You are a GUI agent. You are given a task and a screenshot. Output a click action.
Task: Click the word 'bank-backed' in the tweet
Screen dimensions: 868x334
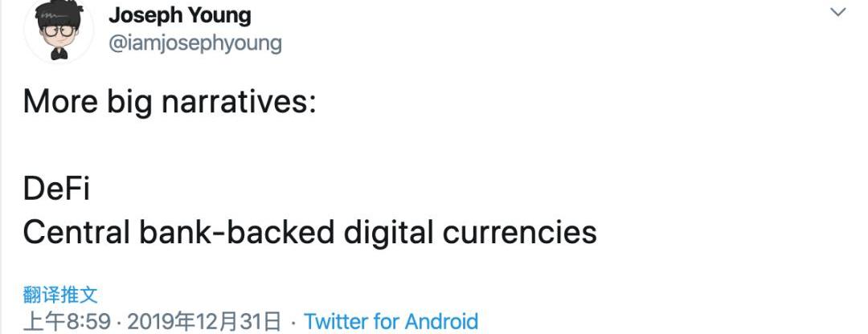pos(236,232)
